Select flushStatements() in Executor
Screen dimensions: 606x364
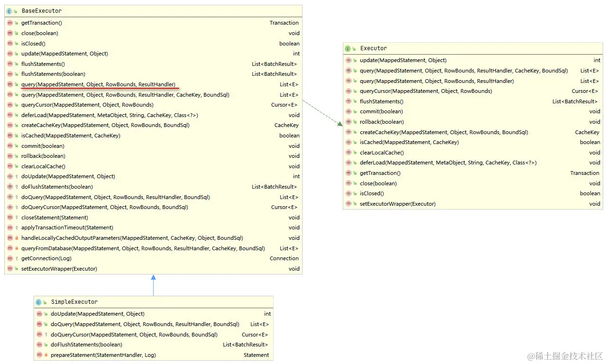(382, 101)
